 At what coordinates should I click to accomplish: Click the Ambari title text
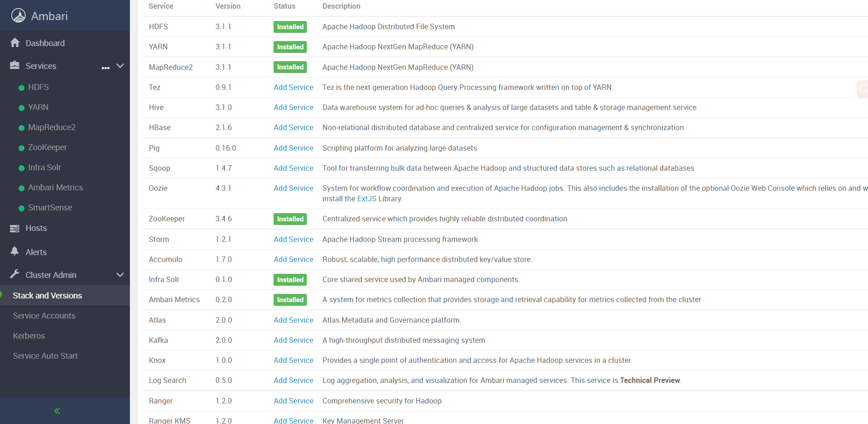coord(49,16)
